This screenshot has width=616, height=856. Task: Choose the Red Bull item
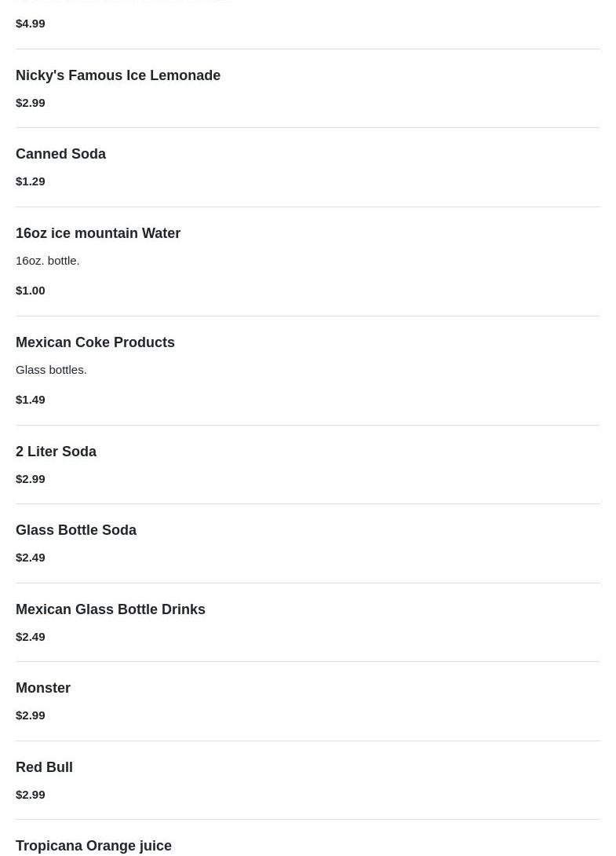click(44, 767)
